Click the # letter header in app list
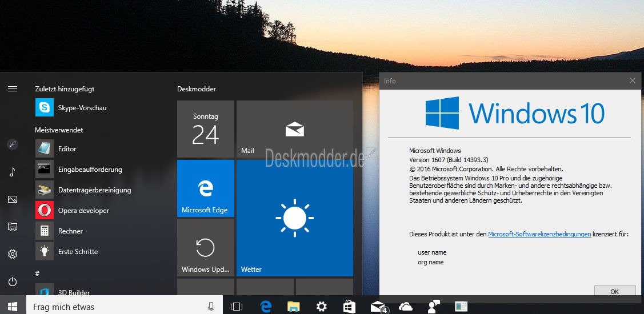Screen dimensions: 644x314 (x=37, y=273)
